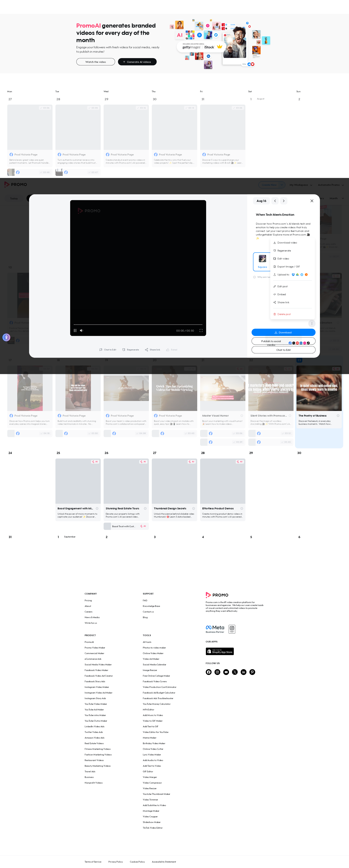Open the Month view dropdown
Viewport: 349px width, 868px height.
click(x=336, y=198)
